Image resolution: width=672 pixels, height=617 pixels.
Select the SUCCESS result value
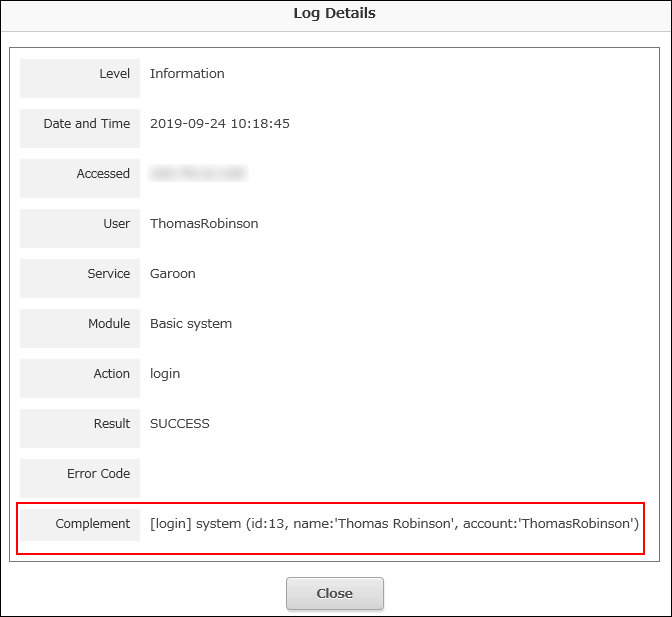click(180, 424)
